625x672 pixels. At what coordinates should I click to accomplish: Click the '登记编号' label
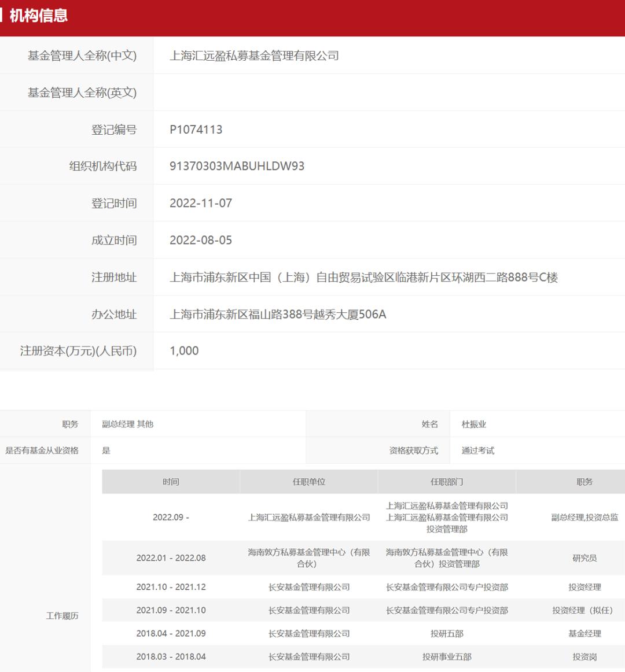(114, 130)
